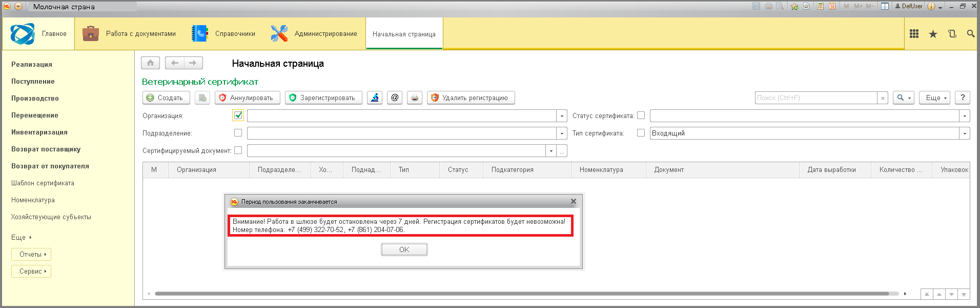Click the Тип сертификата field showing Входящий
980x308 pixels.
[x=804, y=133]
